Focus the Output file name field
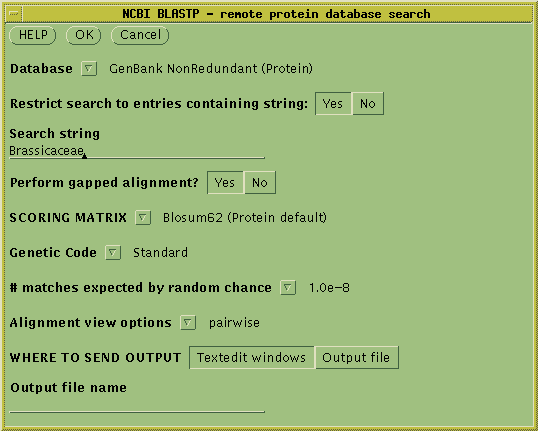Image resolution: width=538 pixels, height=431 pixels. point(137,405)
